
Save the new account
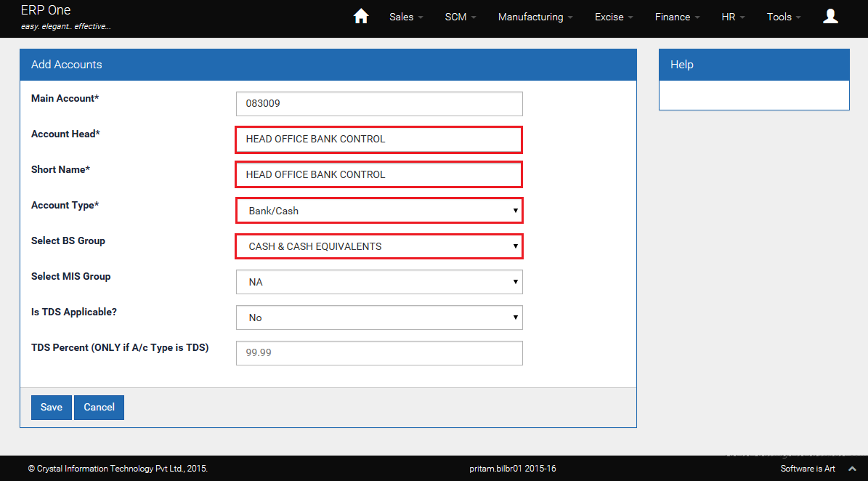click(x=52, y=408)
